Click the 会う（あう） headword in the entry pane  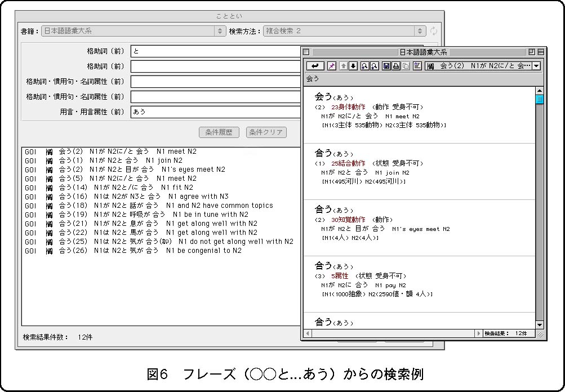pos(334,96)
